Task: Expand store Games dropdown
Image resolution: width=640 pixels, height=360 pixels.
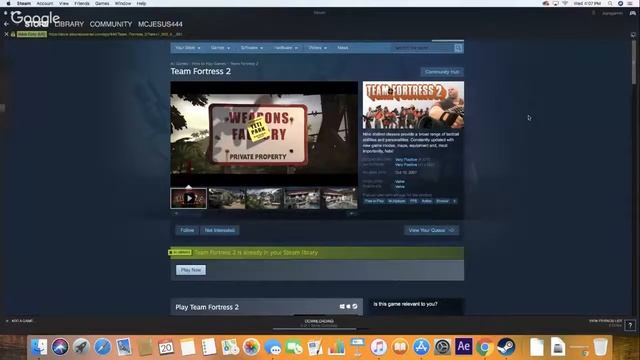Action: tap(220, 48)
